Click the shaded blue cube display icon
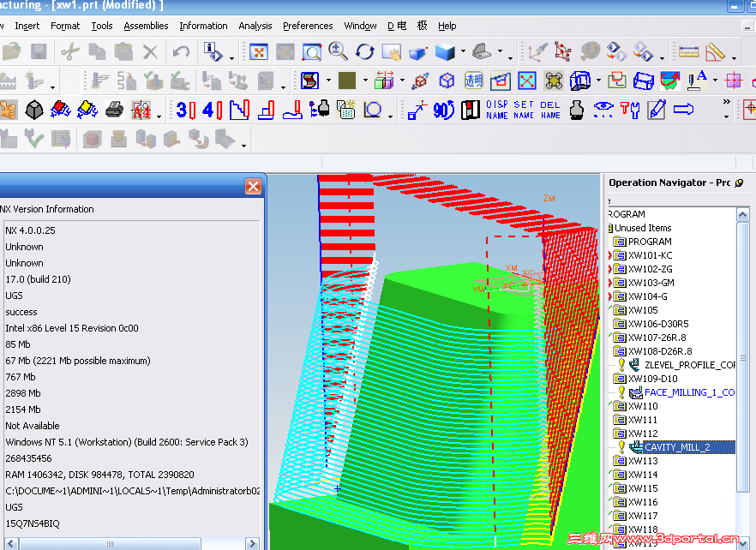This screenshot has height=550, width=756. tap(445, 51)
